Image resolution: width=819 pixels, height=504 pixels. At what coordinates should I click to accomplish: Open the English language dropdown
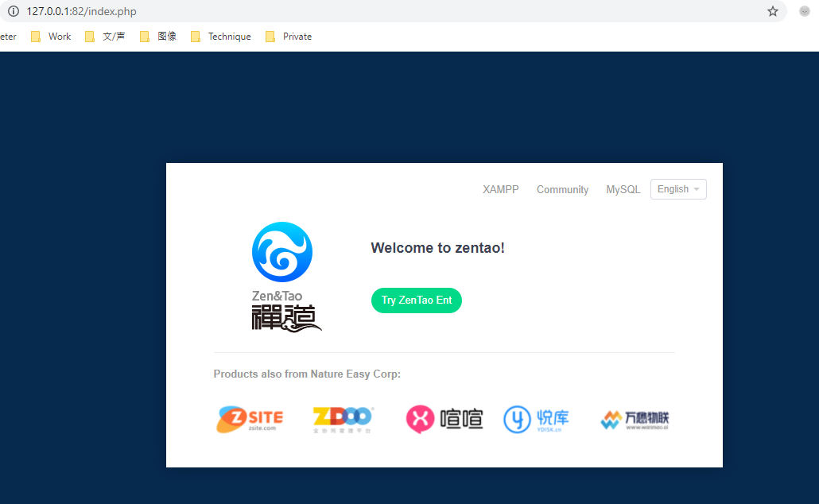678,189
